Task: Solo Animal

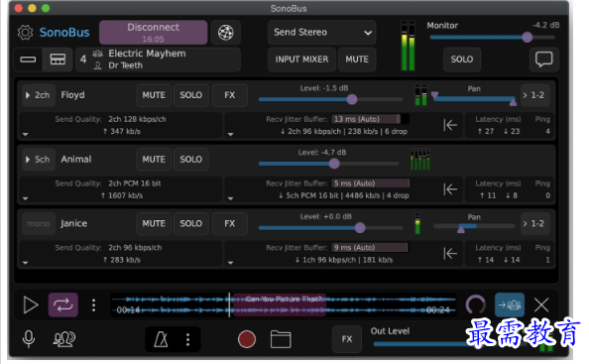Action: (190, 160)
